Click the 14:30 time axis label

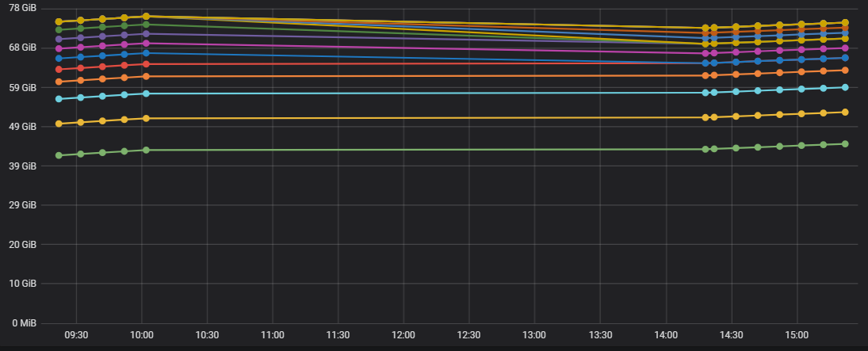point(731,335)
